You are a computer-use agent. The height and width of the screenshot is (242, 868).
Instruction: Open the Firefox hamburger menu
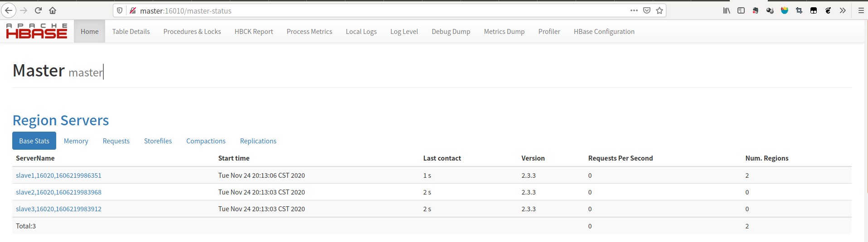861,10
